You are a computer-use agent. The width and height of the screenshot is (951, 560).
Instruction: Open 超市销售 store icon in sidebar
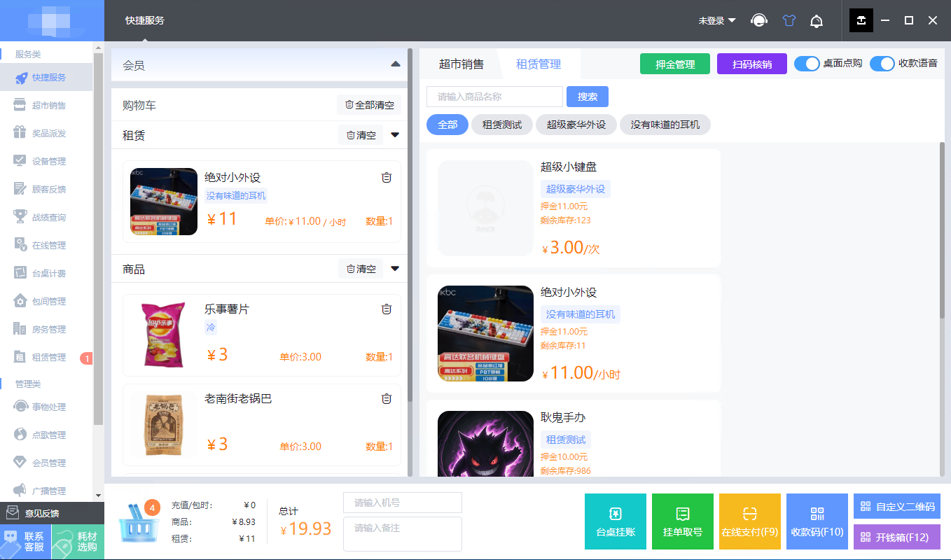pos(20,106)
